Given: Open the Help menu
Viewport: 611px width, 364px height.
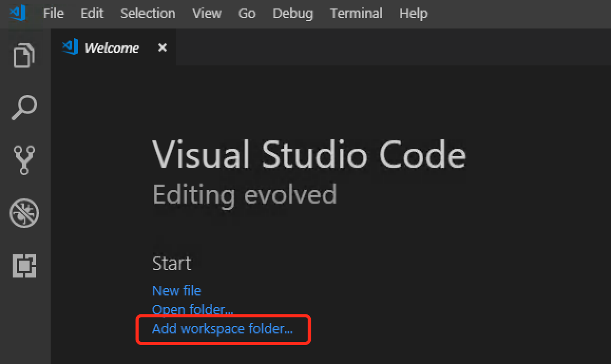Looking at the screenshot, I should (x=414, y=13).
